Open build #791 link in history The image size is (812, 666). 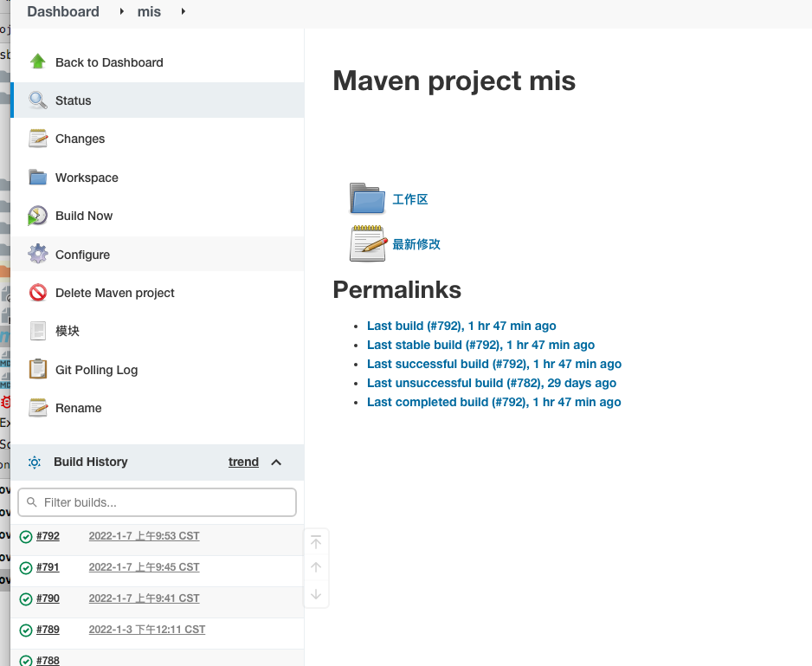click(48, 567)
